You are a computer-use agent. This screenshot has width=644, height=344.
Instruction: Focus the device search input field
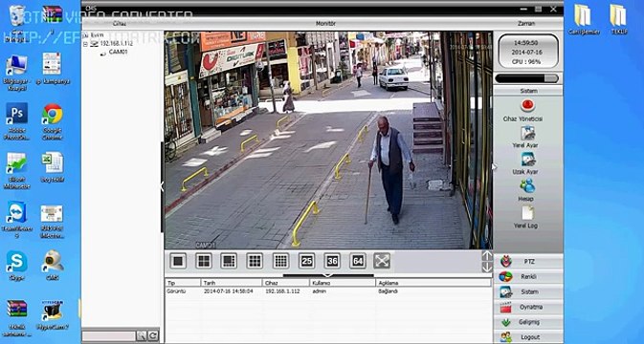click(x=109, y=336)
